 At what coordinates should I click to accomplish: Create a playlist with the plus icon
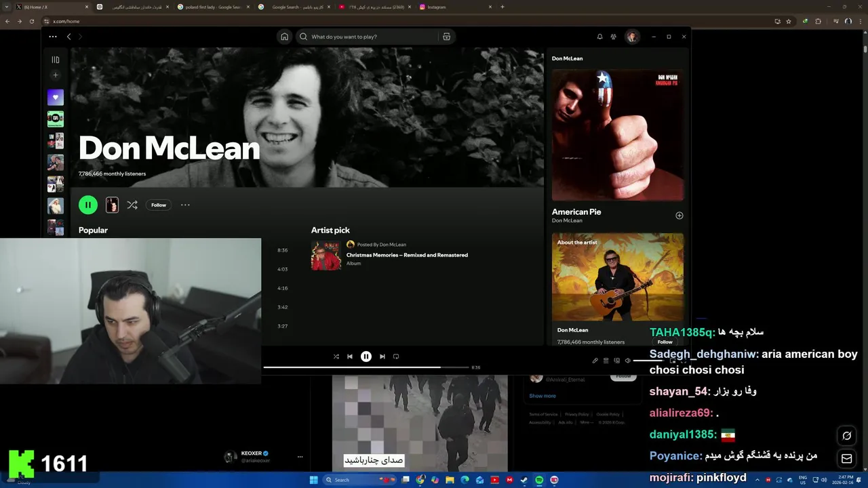[x=56, y=75]
